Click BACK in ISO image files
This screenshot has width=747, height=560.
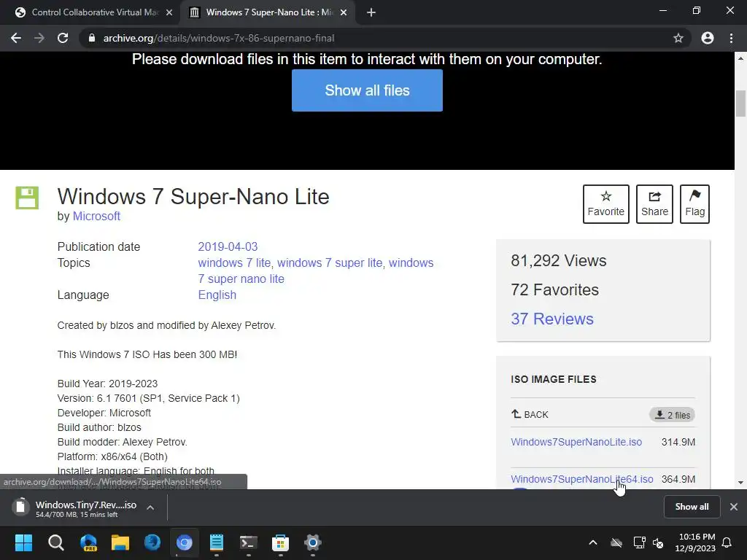(x=530, y=414)
